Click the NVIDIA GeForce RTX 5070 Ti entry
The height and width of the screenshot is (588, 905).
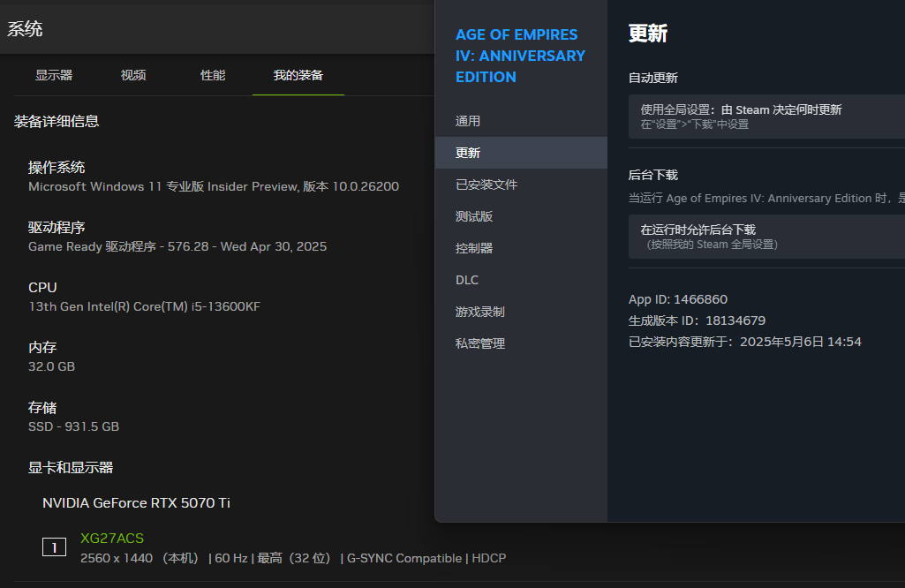point(136,503)
